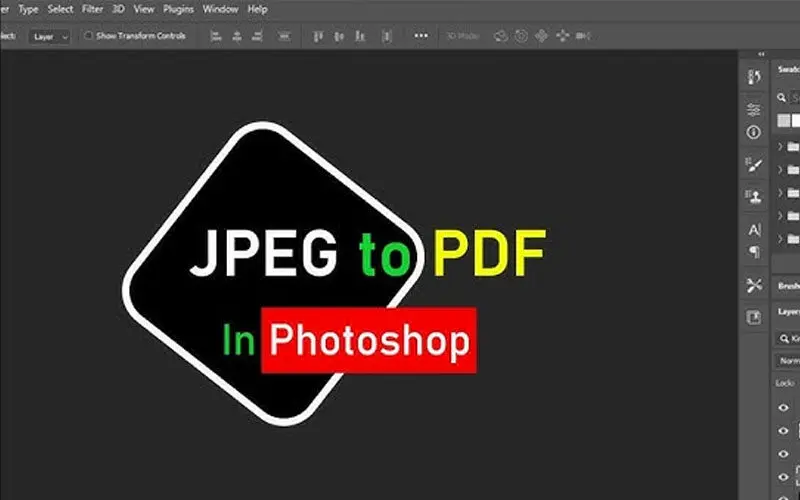Select the 3D slide camera icon

(x=562, y=36)
